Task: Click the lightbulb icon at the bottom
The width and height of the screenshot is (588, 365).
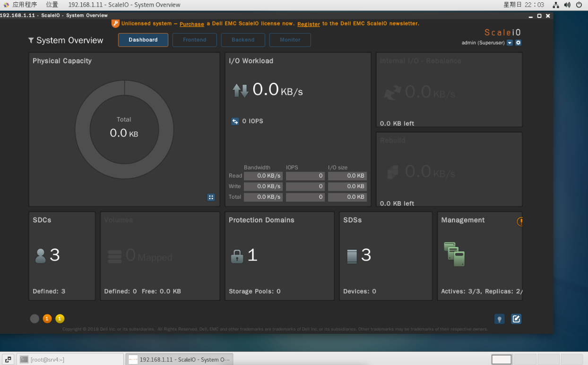Action: point(499,319)
